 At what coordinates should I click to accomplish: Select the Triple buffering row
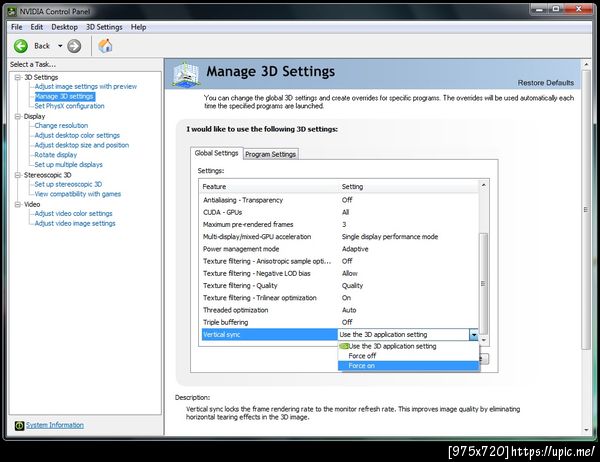(340, 322)
